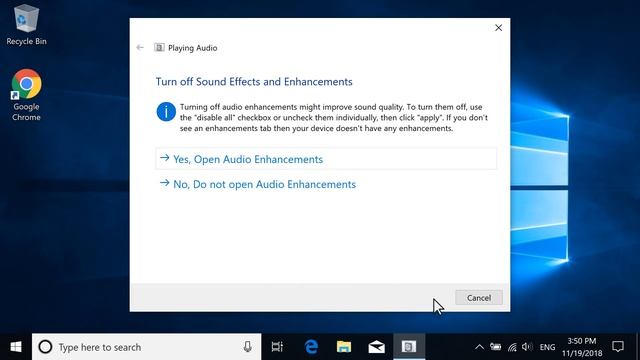The image size is (640, 360).
Task: Click the Turn off Sound Effects and Enhancements heading
Action: pos(254,82)
